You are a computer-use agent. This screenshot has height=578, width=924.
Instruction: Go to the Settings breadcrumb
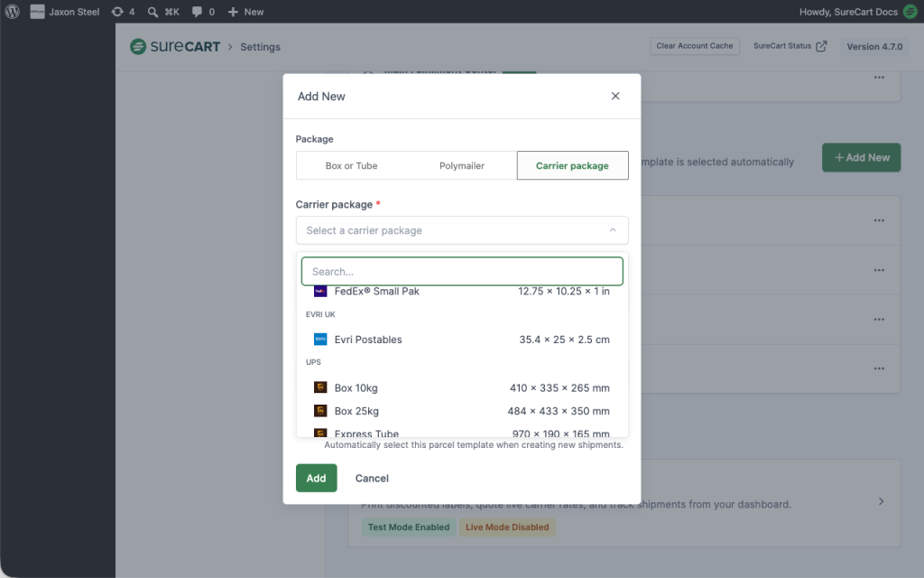click(x=260, y=47)
